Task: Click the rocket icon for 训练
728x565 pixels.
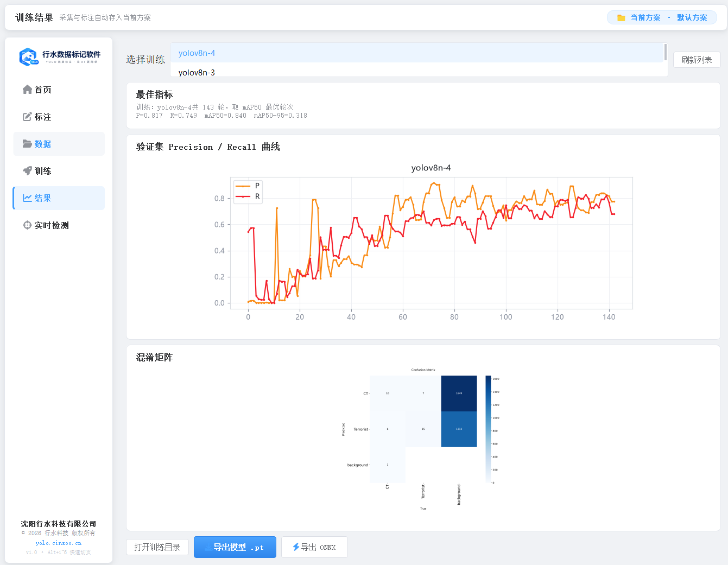Action: pyautogui.click(x=27, y=171)
